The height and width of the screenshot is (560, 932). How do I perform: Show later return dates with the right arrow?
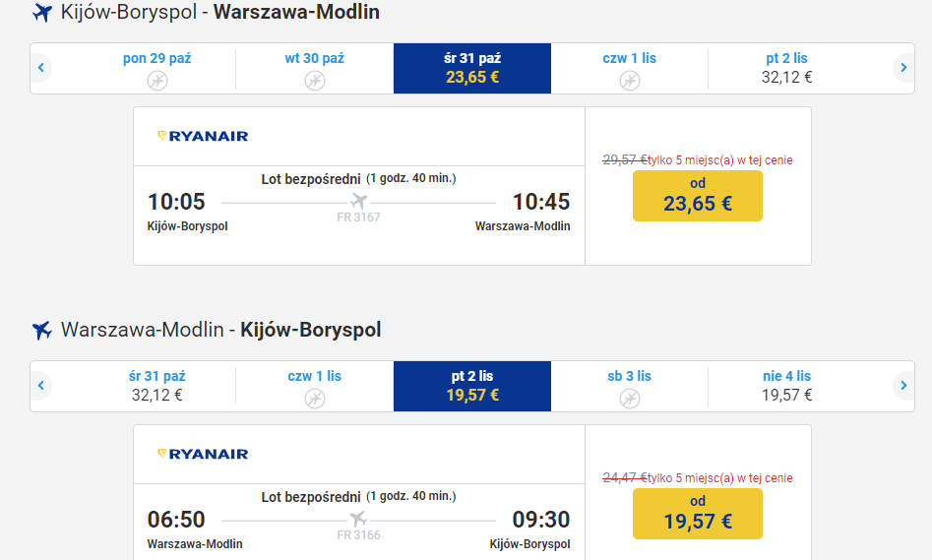pyautogui.click(x=903, y=386)
